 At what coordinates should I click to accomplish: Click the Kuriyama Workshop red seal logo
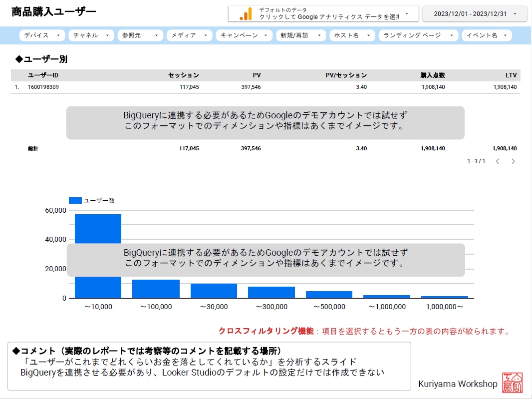tap(513, 383)
